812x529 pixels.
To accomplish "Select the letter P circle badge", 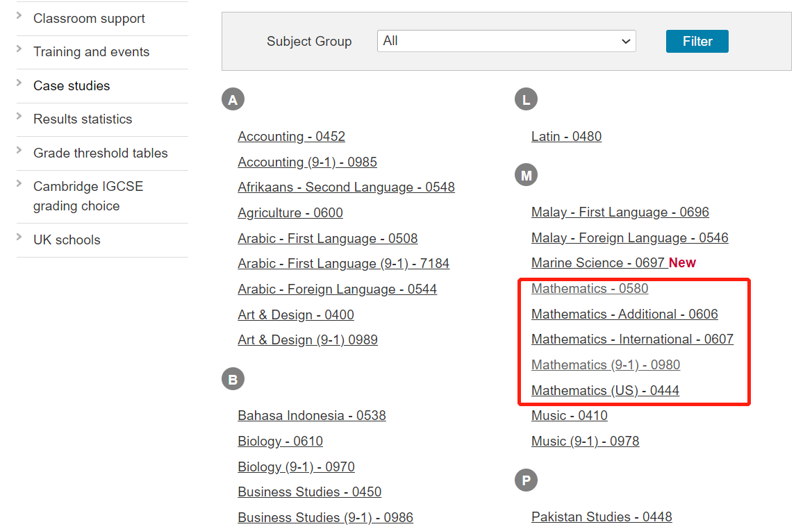I will [526, 480].
